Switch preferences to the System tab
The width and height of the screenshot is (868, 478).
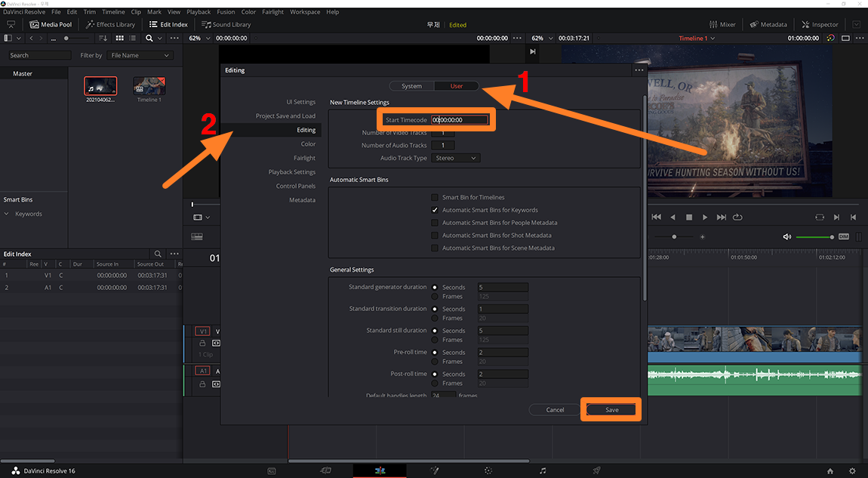pos(411,86)
